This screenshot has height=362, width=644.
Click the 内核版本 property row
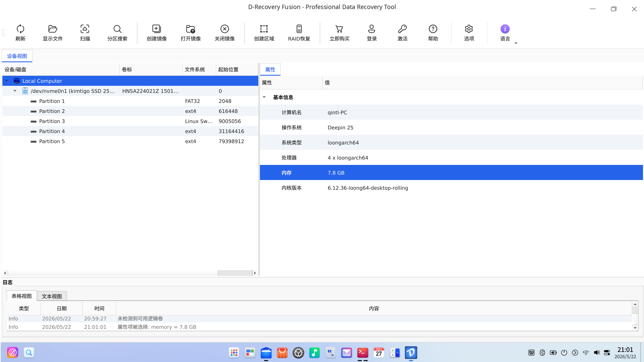click(451, 188)
